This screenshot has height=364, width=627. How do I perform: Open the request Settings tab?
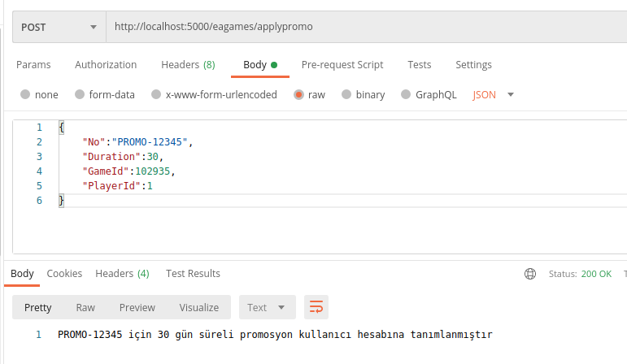tap(473, 65)
